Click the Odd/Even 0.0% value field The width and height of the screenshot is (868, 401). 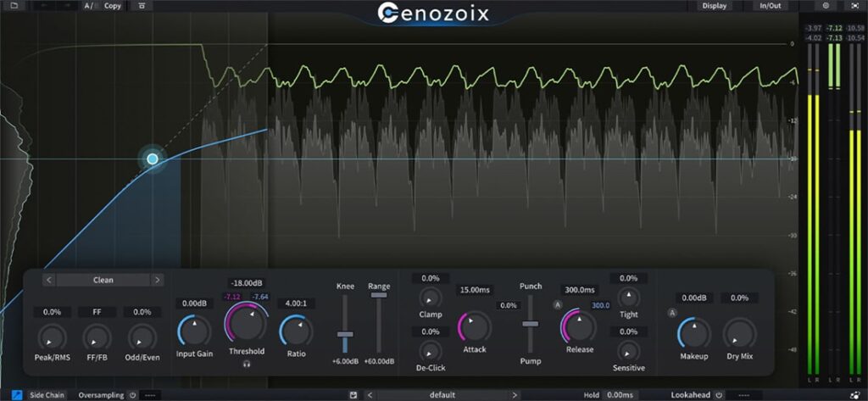pos(142,312)
